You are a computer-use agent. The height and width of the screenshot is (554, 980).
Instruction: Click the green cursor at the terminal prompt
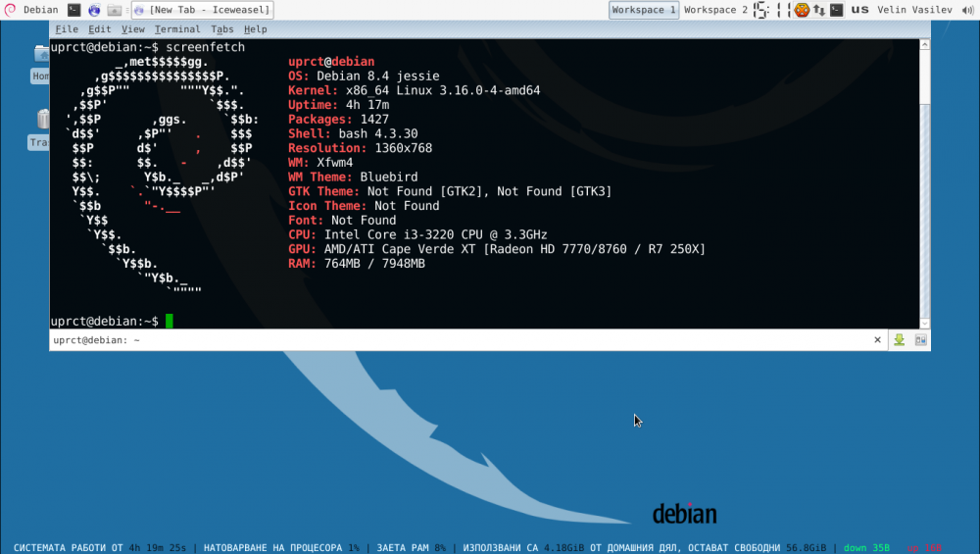click(169, 321)
